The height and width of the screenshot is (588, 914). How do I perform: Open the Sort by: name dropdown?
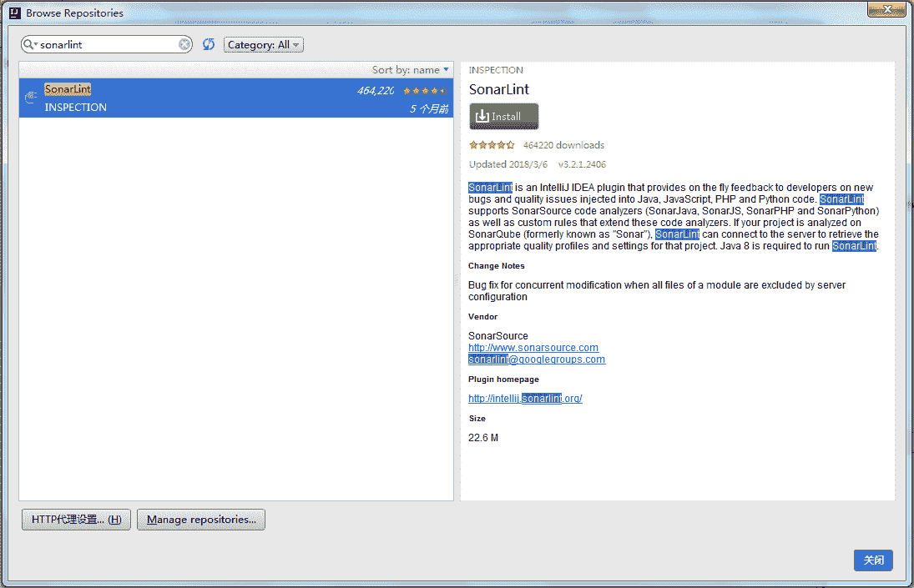411,70
